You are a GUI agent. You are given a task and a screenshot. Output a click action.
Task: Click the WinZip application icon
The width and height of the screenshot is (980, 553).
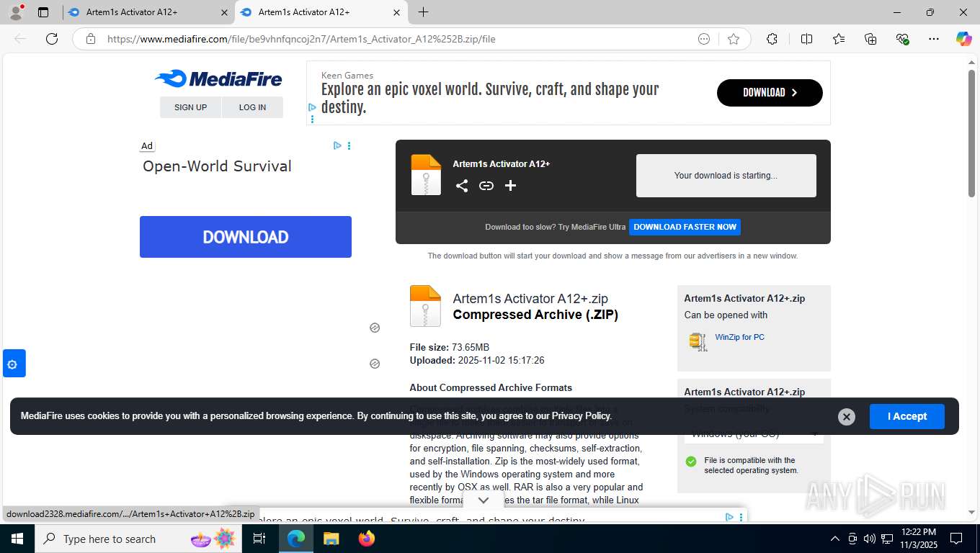698,341
